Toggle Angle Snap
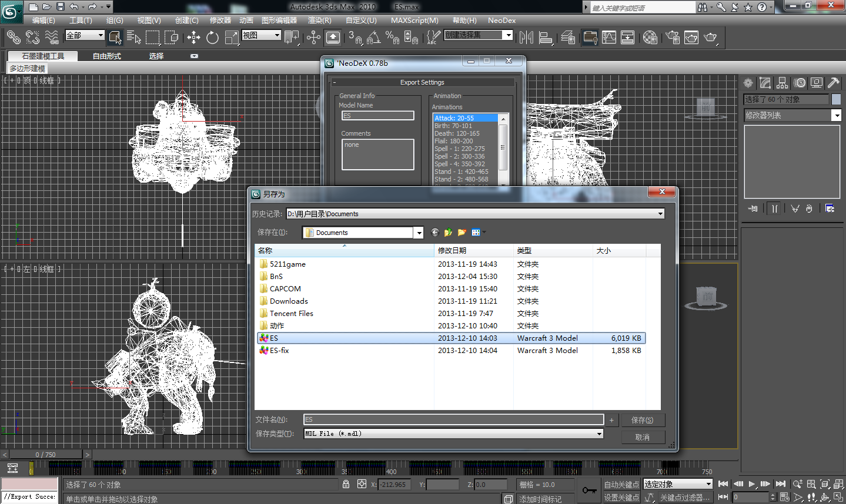This screenshot has width=846, height=504. tap(374, 38)
